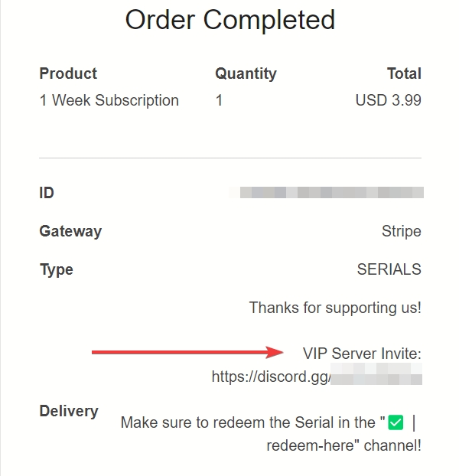
Task: Click the "Thanks for supporting us!" message
Action: pos(335,308)
